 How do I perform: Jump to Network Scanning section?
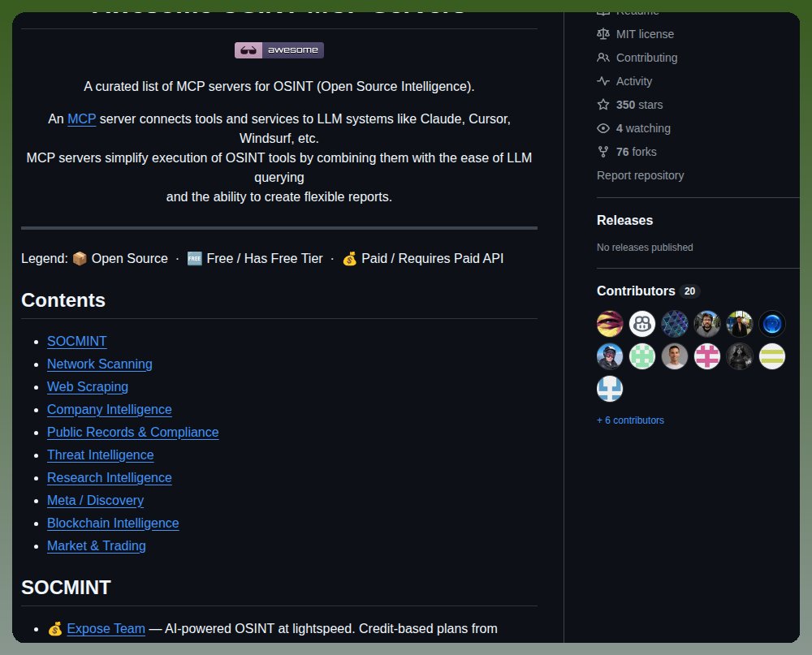click(99, 364)
